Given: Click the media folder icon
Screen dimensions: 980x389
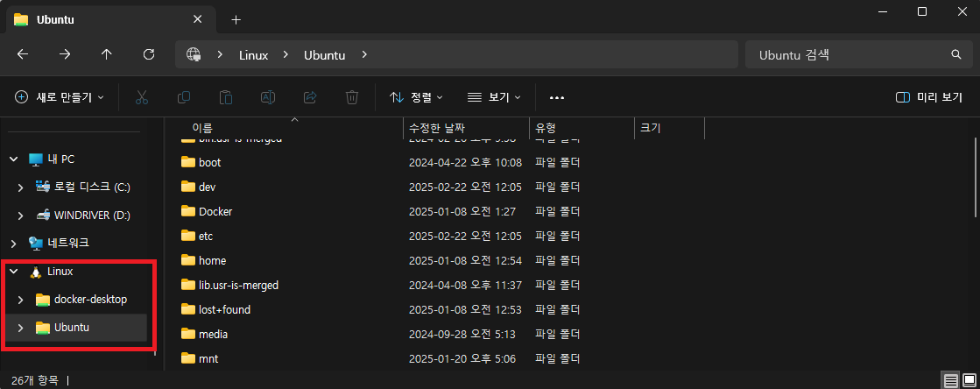Looking at the screenshot, I should click(x=188, y=334).
